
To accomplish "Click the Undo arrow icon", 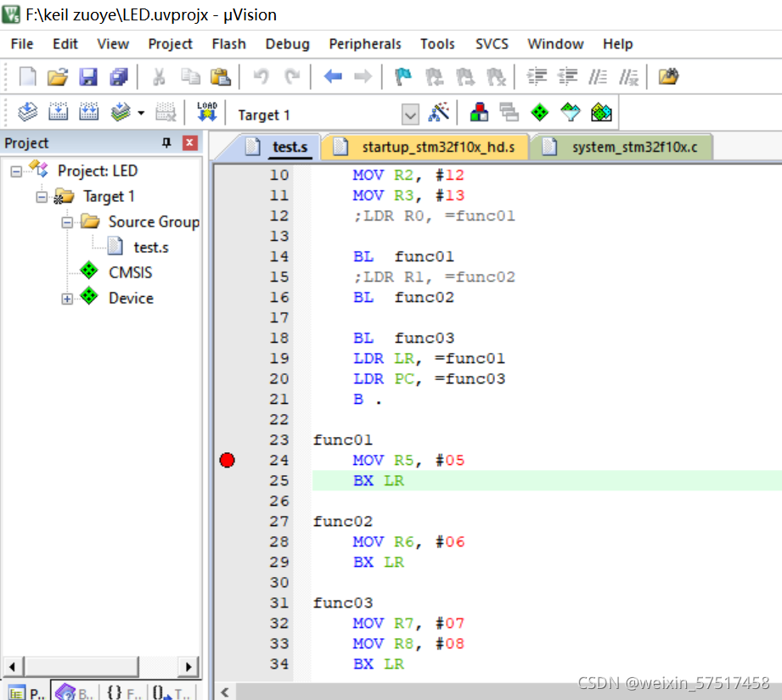I will pyautogui.click(x=261, y=76).
